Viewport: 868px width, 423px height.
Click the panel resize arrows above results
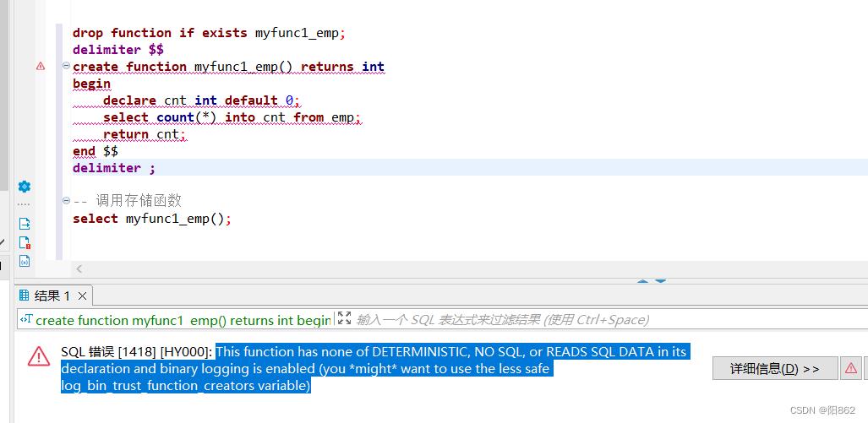(651, 281)
